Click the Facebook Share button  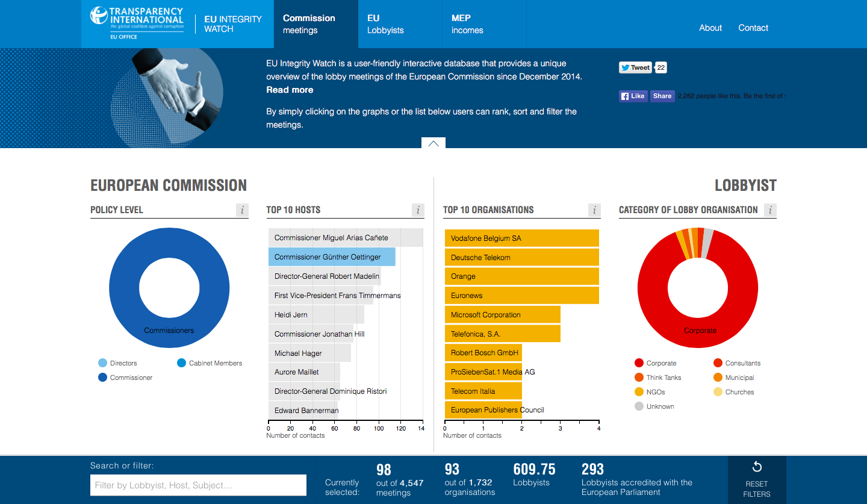coord(662,96)
